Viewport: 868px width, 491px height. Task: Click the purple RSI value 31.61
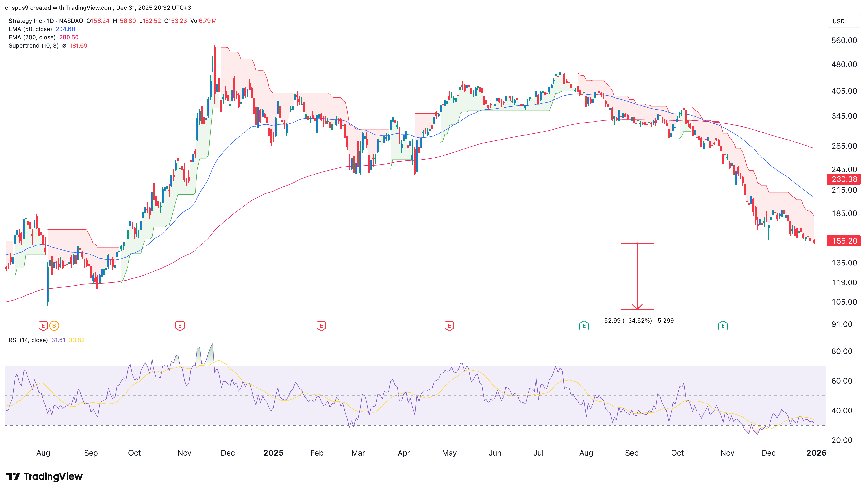tap(58, 340)
